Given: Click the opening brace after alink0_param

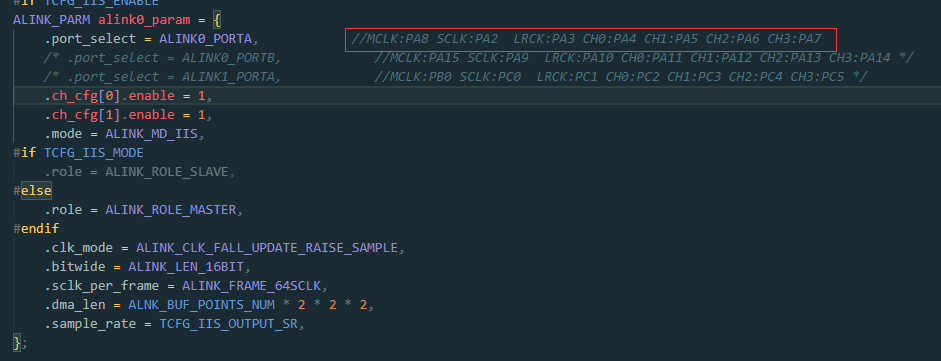Looking at the screenshot, I should pos(217,20).
